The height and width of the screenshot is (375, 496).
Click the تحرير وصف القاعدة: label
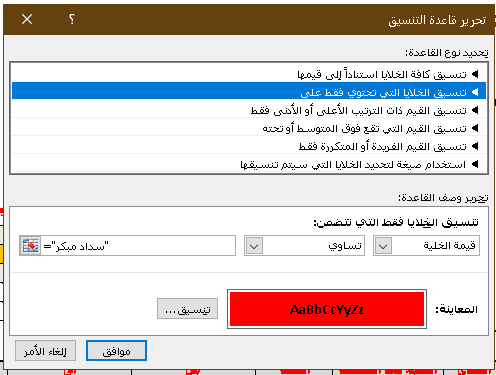(443, 198)
